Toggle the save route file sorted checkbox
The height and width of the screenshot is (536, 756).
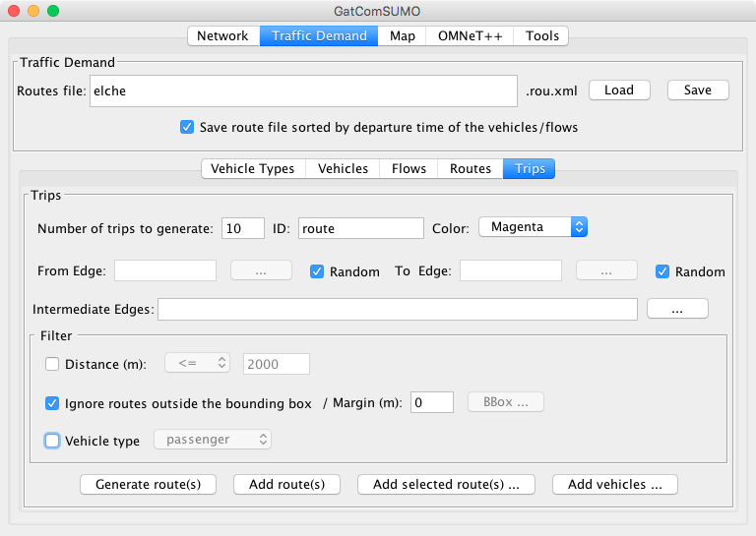pyautogui.click(x=187, y=127)
